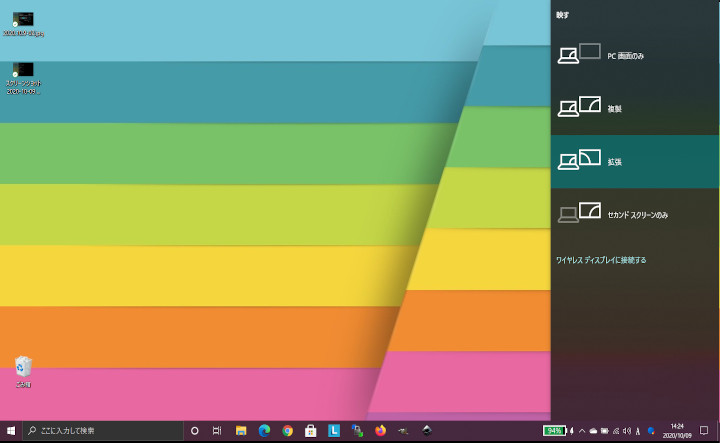Open the clock showing 14:24 2020/10/09

[x=677, y=431]
